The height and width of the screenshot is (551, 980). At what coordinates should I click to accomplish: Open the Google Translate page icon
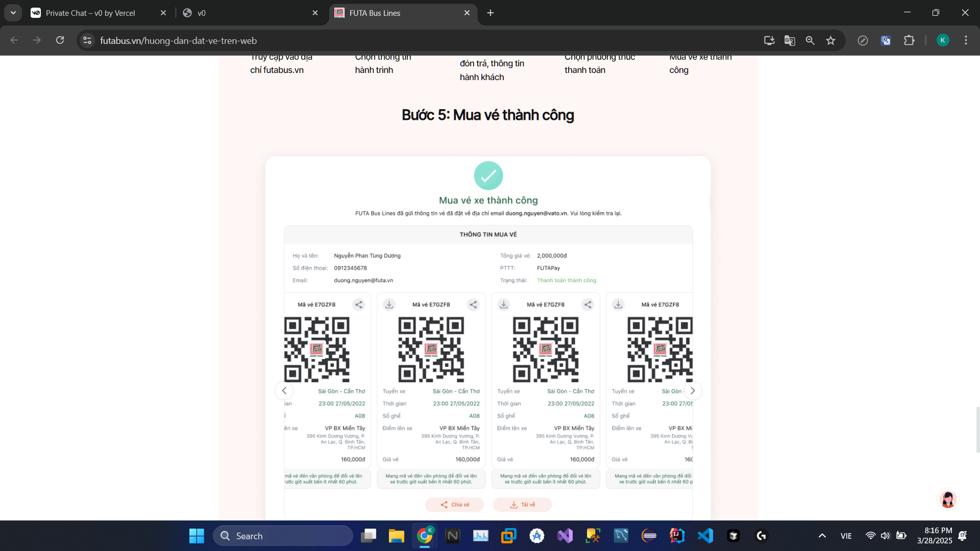[790, 40]
